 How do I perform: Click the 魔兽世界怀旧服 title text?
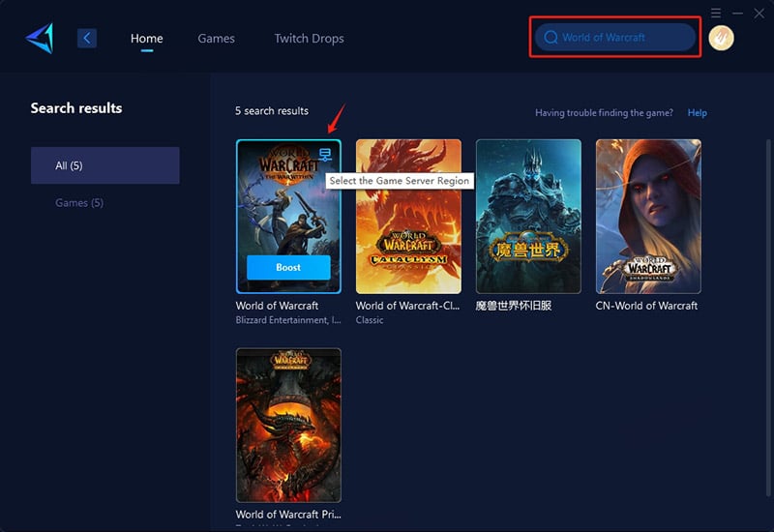point(514,306)
